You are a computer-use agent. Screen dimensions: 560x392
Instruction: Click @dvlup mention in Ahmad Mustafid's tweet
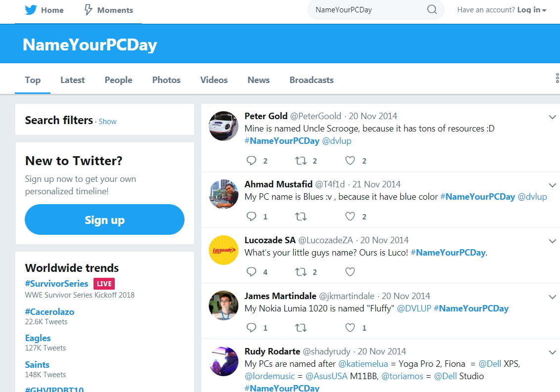(x=532, y=197)
